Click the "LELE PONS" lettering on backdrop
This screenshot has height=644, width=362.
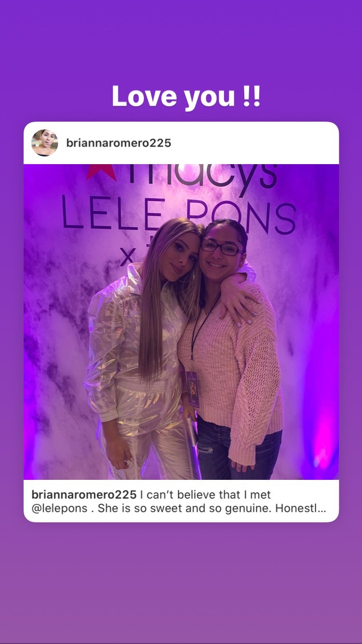tap(179, 216)
